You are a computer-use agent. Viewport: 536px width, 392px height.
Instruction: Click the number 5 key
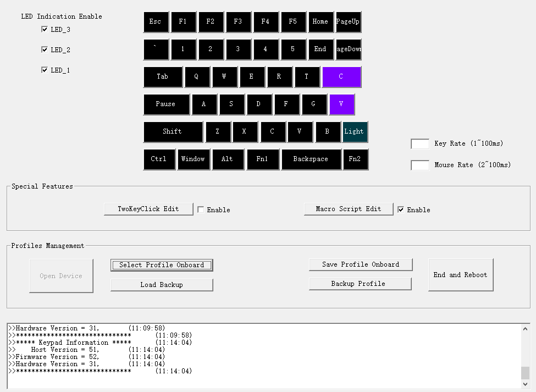click(294, 49)
